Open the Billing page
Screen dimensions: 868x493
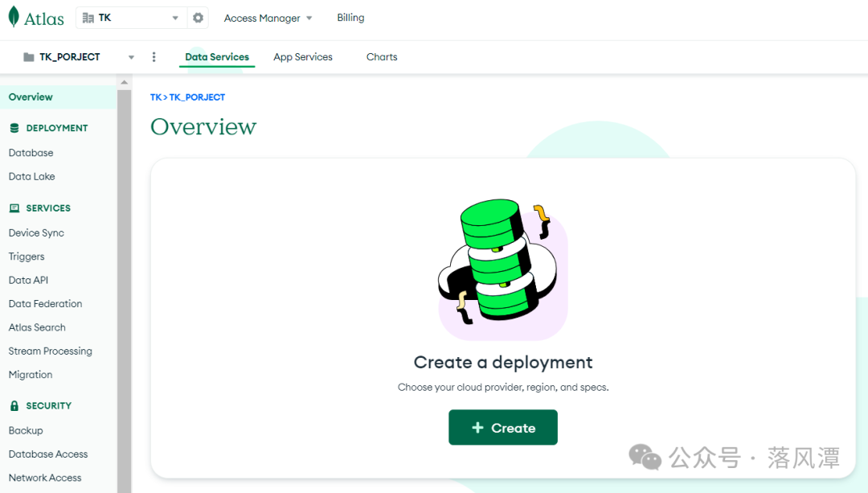coord(350,18)
